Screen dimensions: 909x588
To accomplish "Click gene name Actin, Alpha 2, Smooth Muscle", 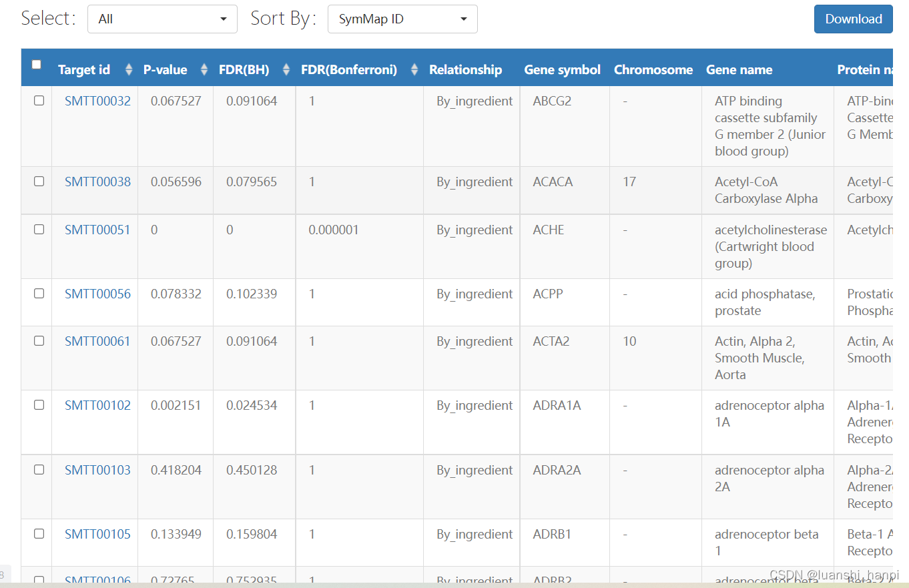I will click(760, 358).
